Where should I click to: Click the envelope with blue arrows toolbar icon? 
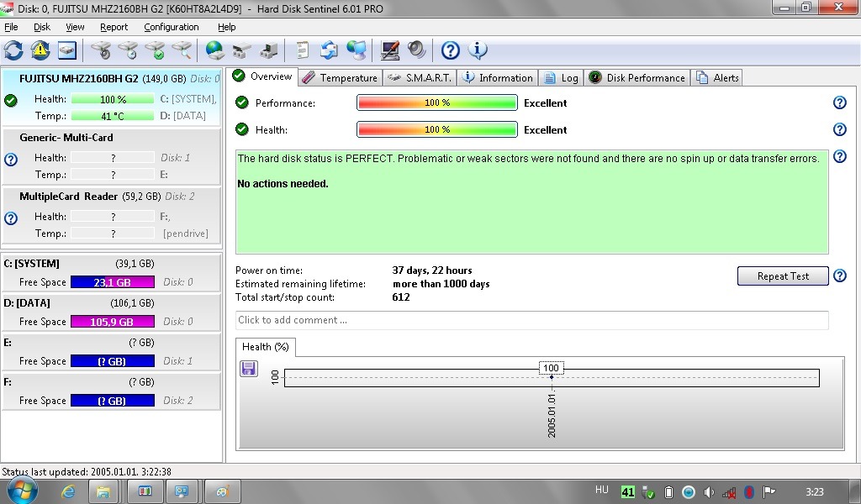click(330, 50)
